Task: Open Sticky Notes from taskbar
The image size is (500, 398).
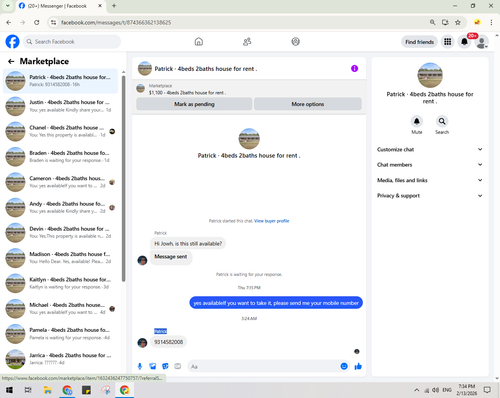Action: pyautogui.click(x=86, y=390)
